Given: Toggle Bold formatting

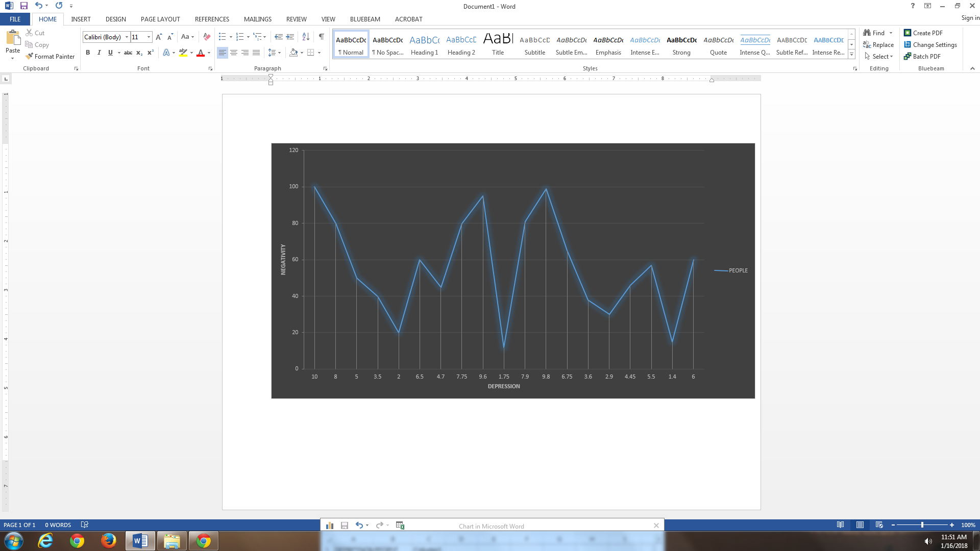Looking at the screenshot, I should (x=88, y=53).
